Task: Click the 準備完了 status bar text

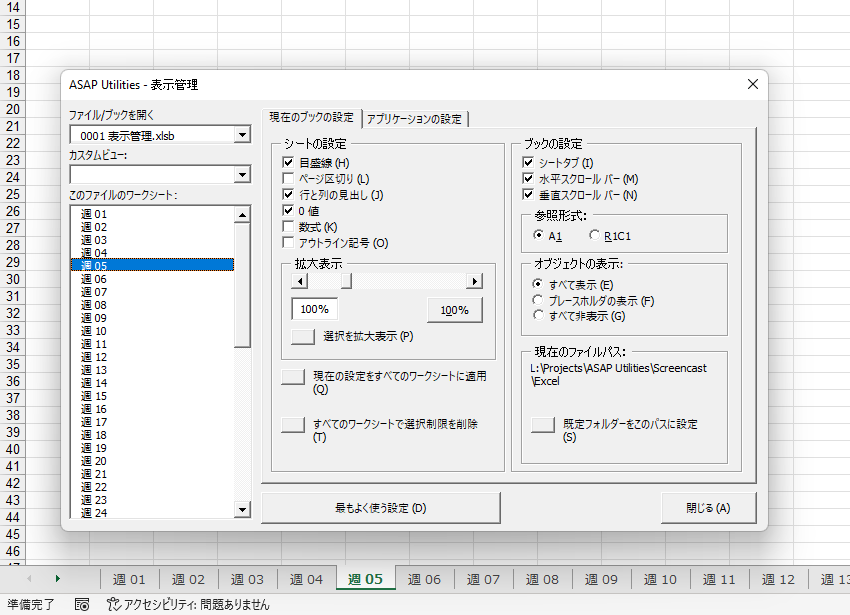Action: point(30,604)
